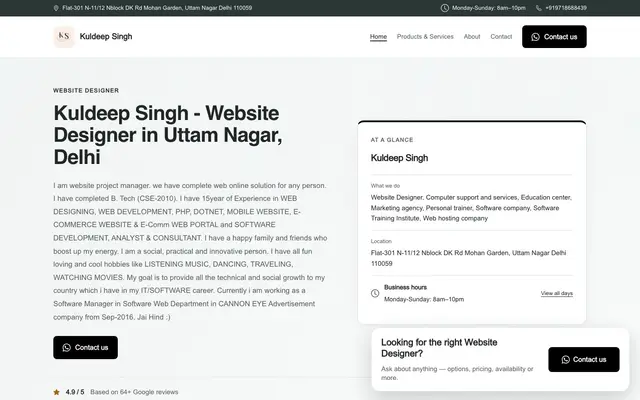Click Monday-Sunday hours in glance card

pos(424,300)
